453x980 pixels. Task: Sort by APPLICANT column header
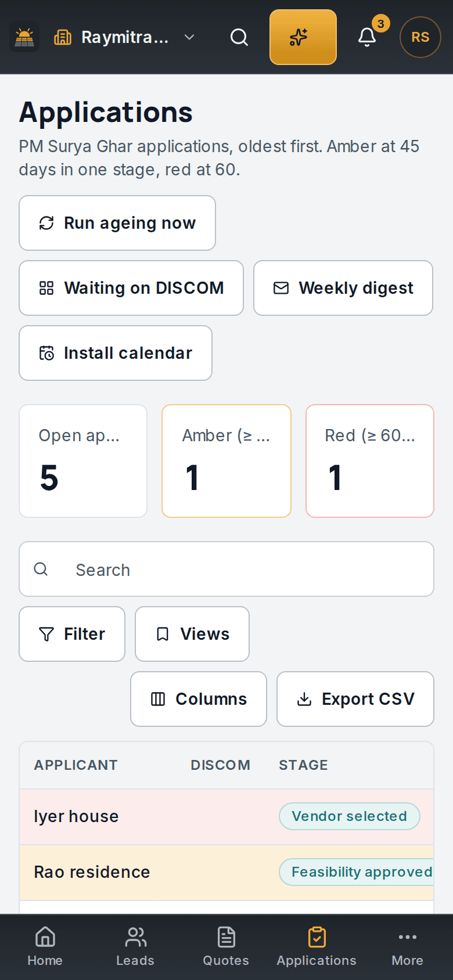point(75,765)
